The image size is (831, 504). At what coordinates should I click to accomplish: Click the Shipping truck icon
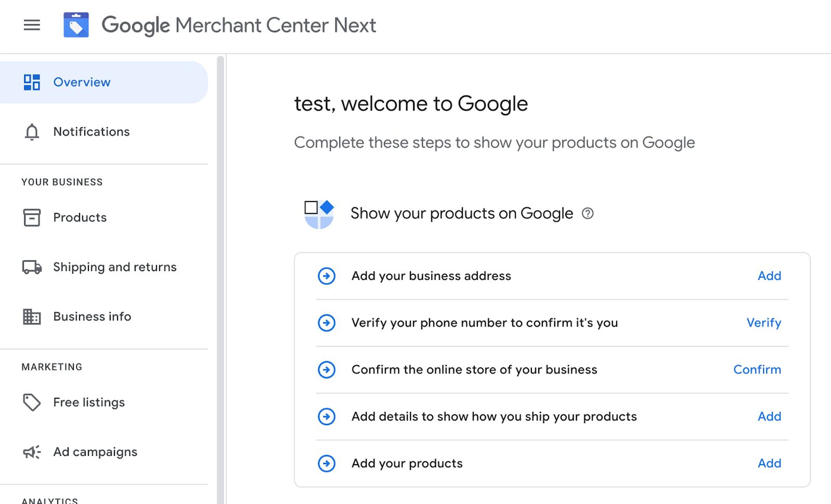coord(32,267)
